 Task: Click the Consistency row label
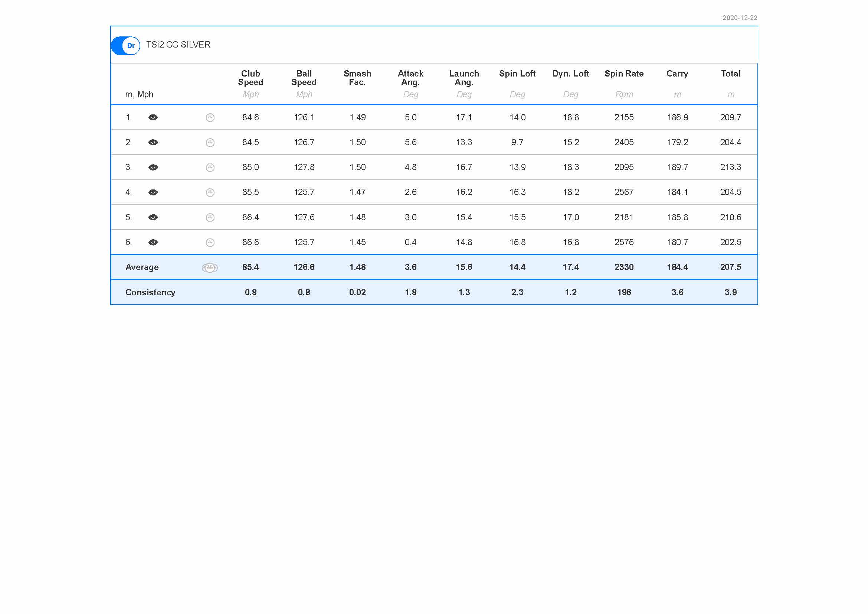click(150, 292)
